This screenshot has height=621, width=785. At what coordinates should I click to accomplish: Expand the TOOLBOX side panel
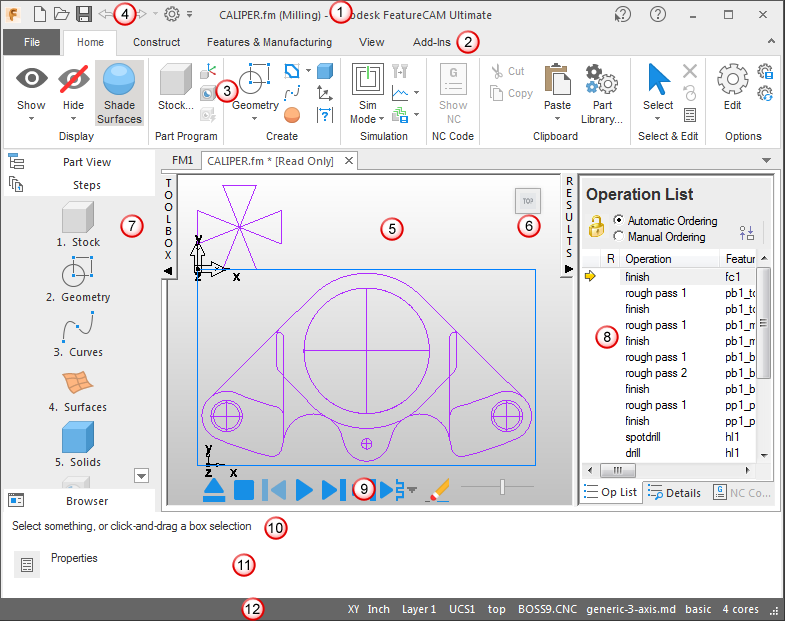pos(168,226)
